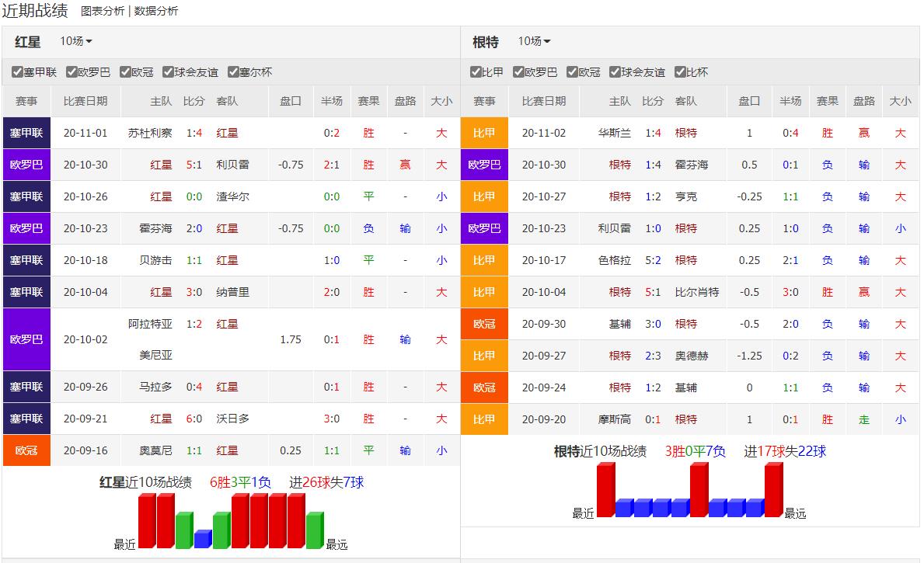Viewport: 924px width, 563px height.
Task: Click the 塞甲联 badge for the 20-11-01 match
Action: click(26, 133)
